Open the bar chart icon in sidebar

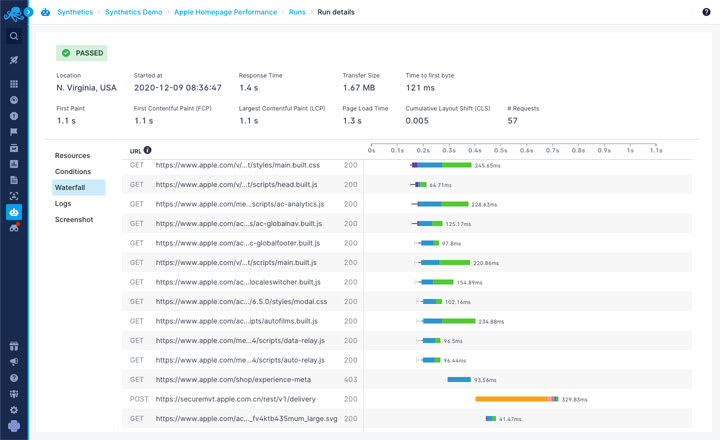point(14,164)
